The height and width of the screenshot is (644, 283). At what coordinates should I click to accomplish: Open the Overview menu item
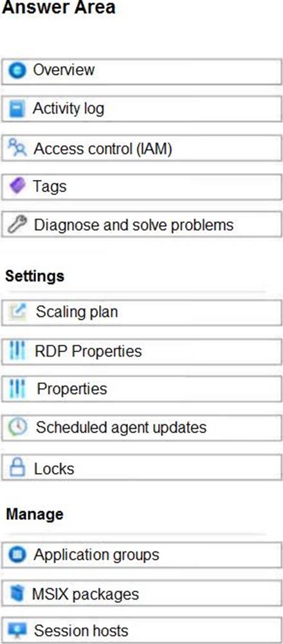coord(141,71)
